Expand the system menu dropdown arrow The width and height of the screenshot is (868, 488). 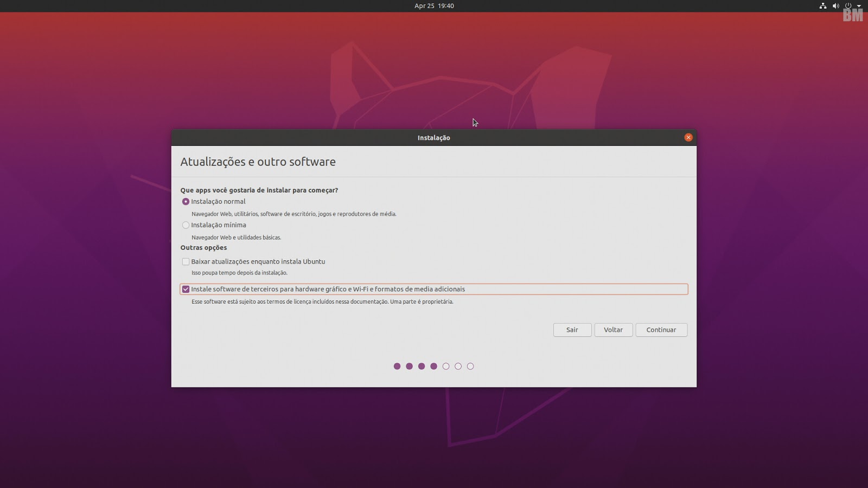tap(859, 6)
